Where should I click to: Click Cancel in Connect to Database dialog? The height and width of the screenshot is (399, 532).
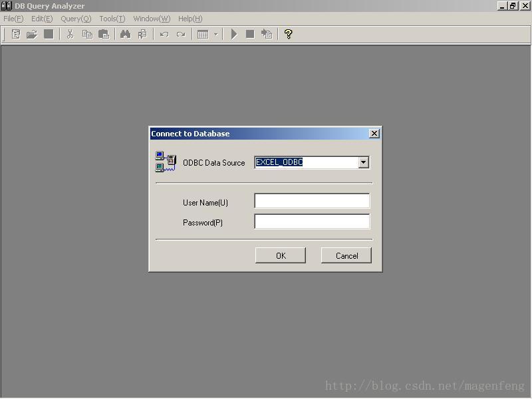(346, 255)
